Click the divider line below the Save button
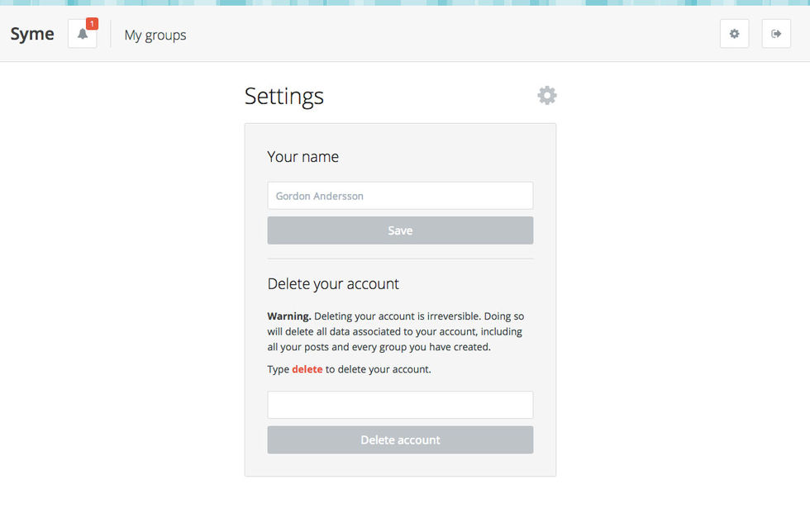Viewport: 810px width, 532px height. 400,259
